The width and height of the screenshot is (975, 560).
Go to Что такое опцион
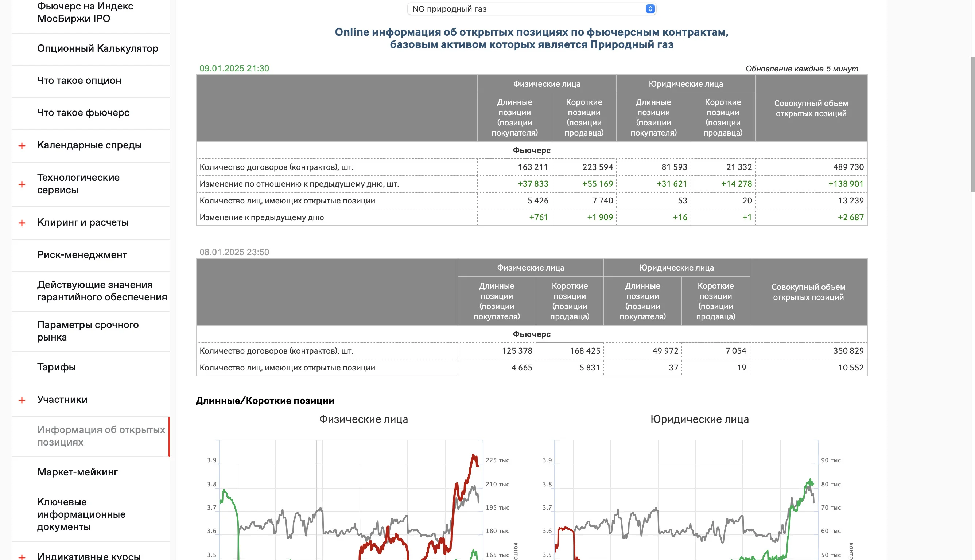79,81
